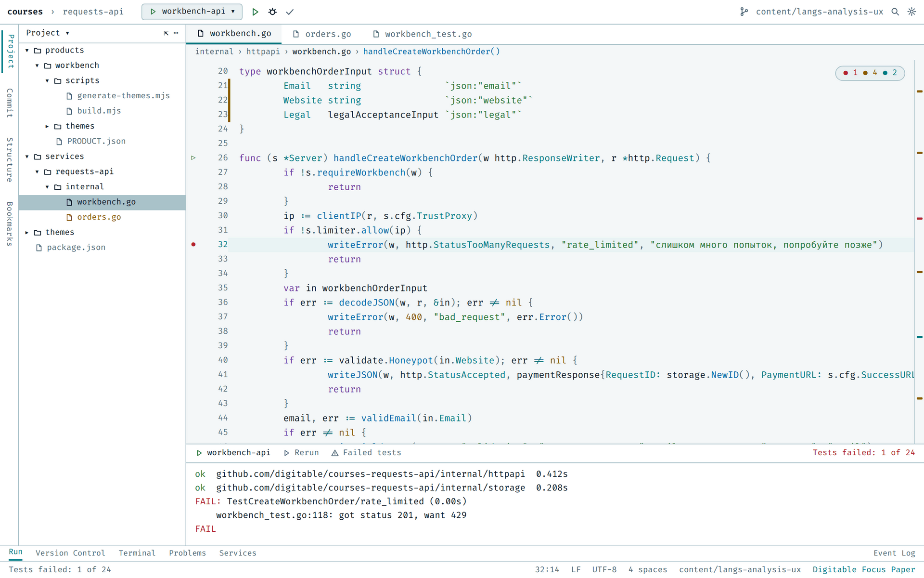Open the Structure side panel
The height and width of the screenshot is (578, 924).
coord(10,160)
